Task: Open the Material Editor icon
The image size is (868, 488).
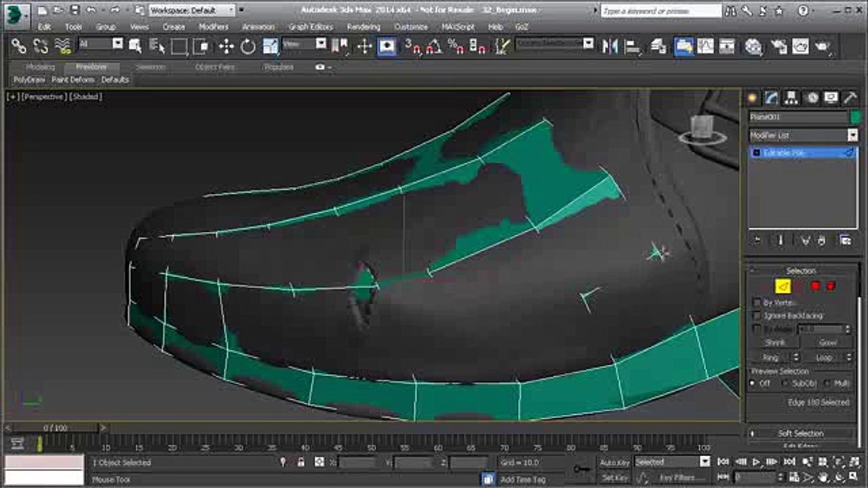Action: 753,46
